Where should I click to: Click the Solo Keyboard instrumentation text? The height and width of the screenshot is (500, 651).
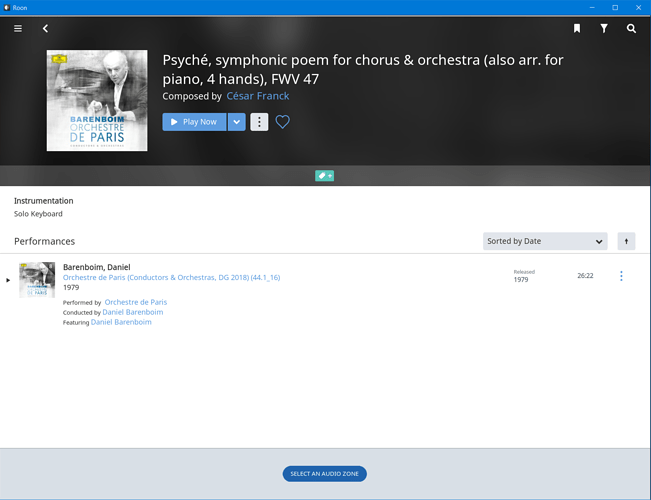(x=38, y=214)
